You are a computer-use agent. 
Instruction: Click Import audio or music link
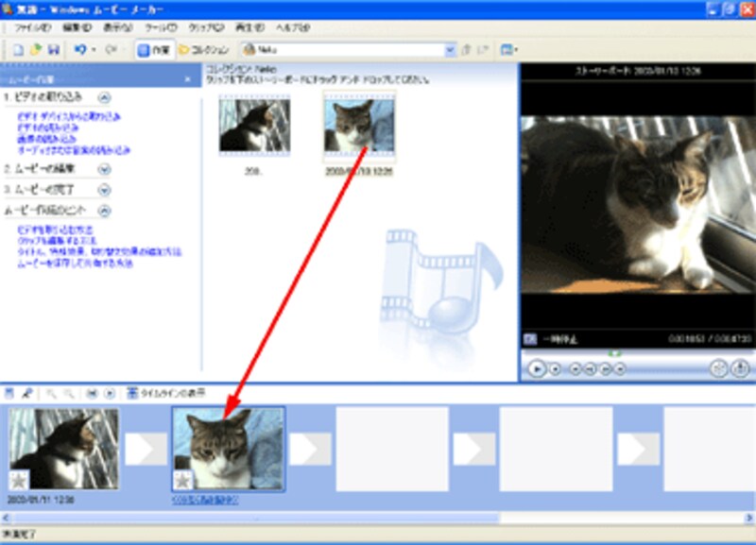(74, 150)
